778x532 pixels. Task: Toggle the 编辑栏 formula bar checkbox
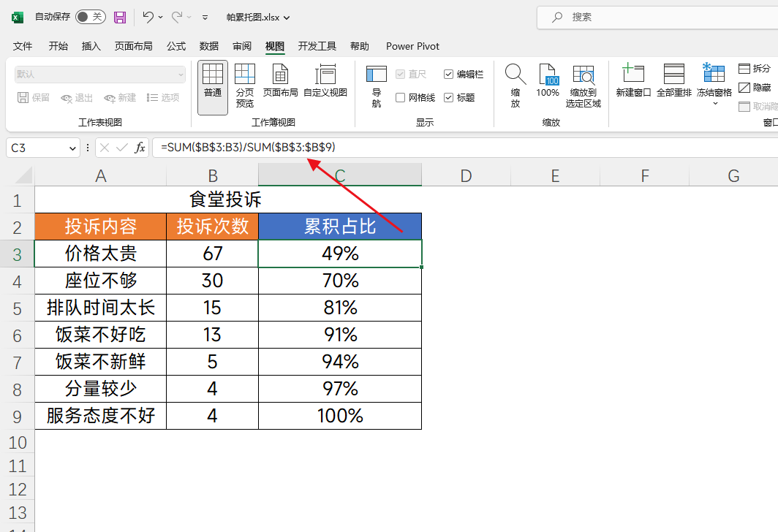pyautogui.click(x=448, y=75)
